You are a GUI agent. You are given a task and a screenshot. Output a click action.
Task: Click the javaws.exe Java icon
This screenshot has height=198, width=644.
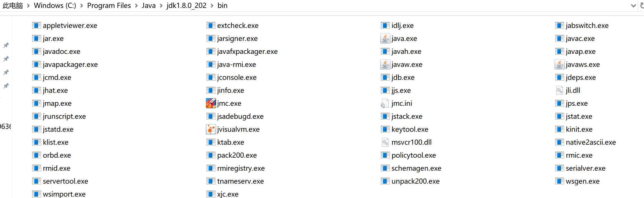tap(559, 64)
